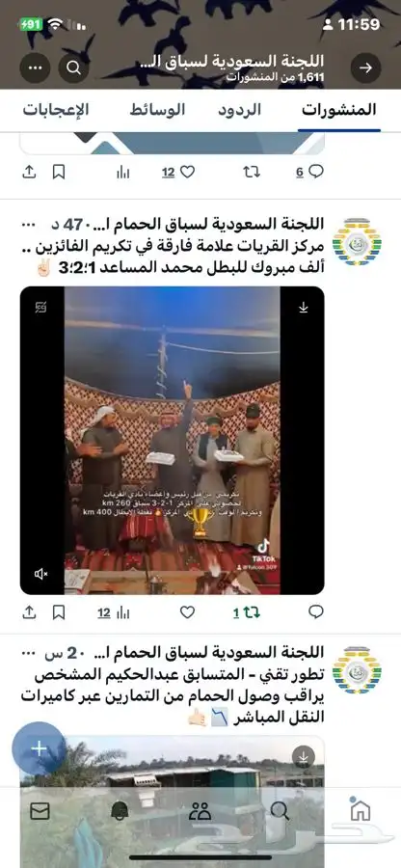
Task: Open the three-dot profile options menu
Action: point(35,68)
